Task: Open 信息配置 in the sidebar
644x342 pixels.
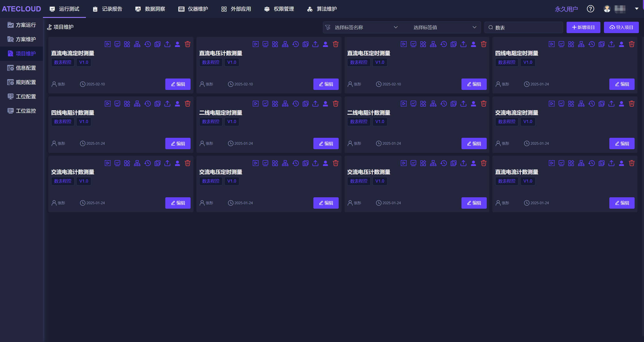Action: click(21, 68)
